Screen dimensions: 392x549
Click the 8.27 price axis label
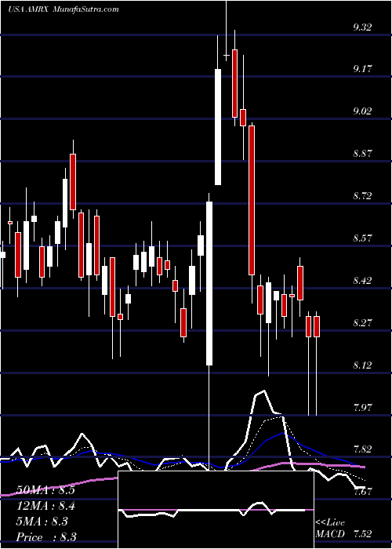pos(362,322)
